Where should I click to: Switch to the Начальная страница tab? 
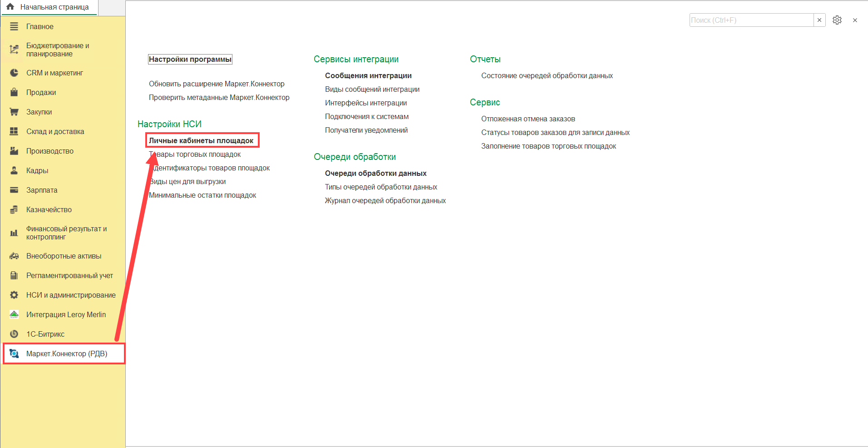tap(49, 7)
